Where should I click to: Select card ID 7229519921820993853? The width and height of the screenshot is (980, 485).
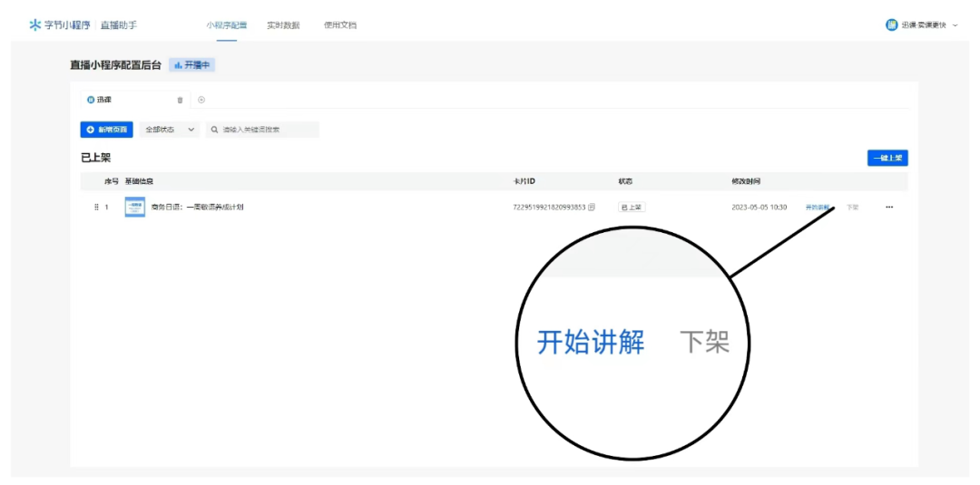(x=549, y=208)
